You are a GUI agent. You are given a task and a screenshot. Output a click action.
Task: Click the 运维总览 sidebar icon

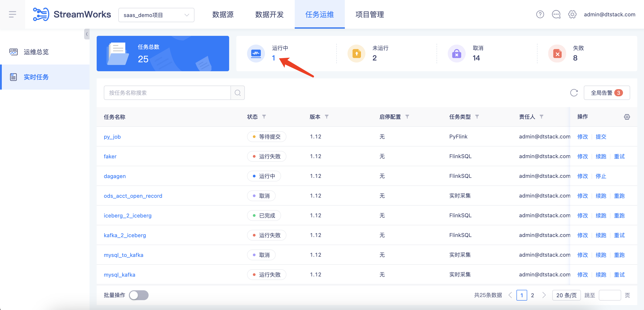13,52
